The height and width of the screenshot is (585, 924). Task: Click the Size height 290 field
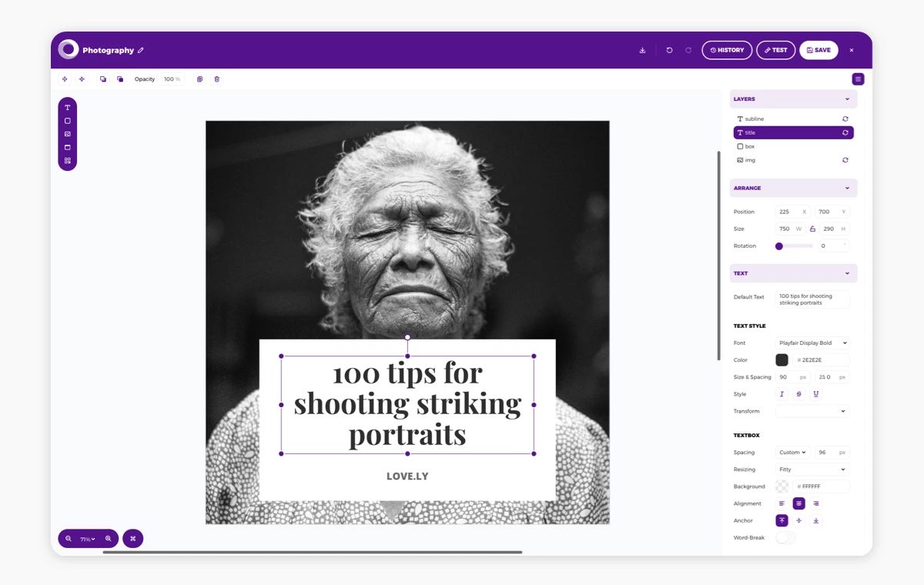pos(834,229)
